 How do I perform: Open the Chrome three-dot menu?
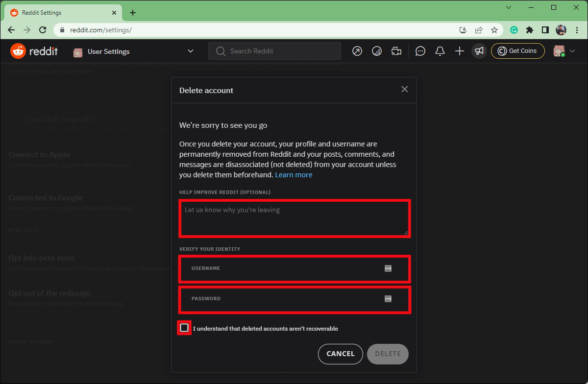point(577,30)
